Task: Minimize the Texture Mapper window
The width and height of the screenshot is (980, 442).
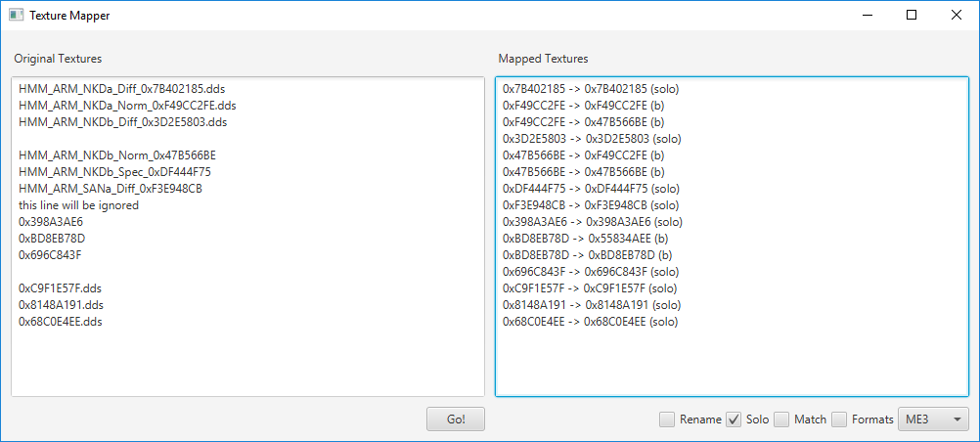Action: [x=867, y=15]
